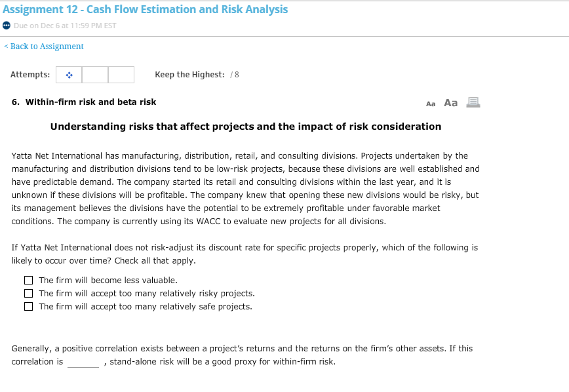
Task: Click the icon next to 'Due on Dec 6'
Action: coord(7,26)
